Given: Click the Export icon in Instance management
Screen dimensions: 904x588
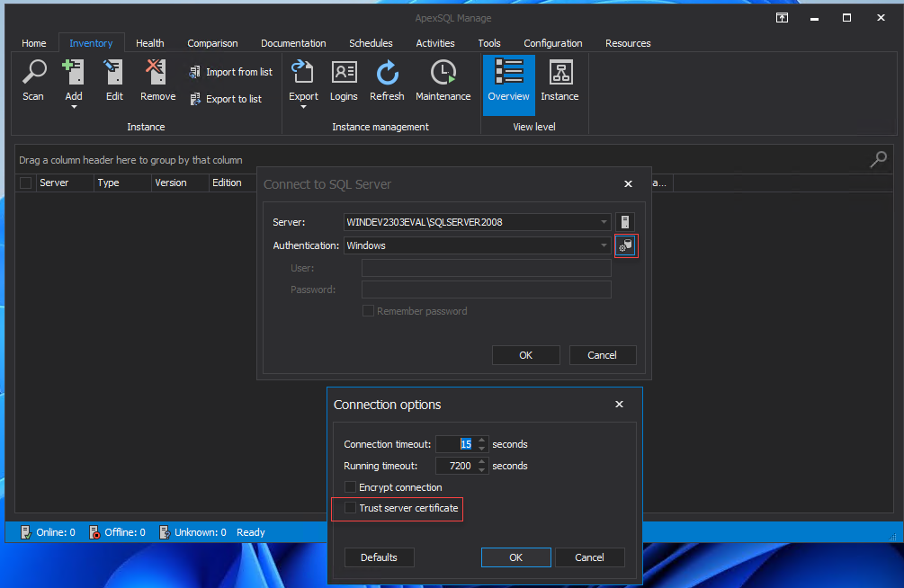Looking at the screenshot, I should (302, 73).
